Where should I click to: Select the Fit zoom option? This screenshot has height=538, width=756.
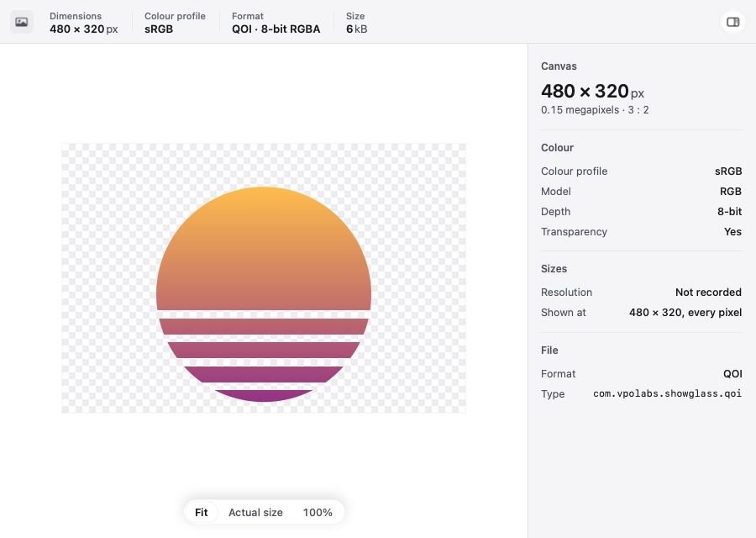(x=201, y=512)
